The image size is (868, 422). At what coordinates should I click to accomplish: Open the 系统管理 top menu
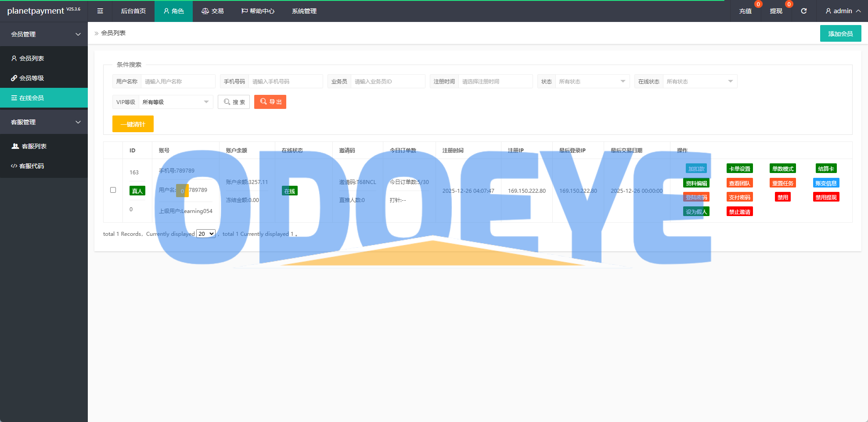tap(304, 11)
